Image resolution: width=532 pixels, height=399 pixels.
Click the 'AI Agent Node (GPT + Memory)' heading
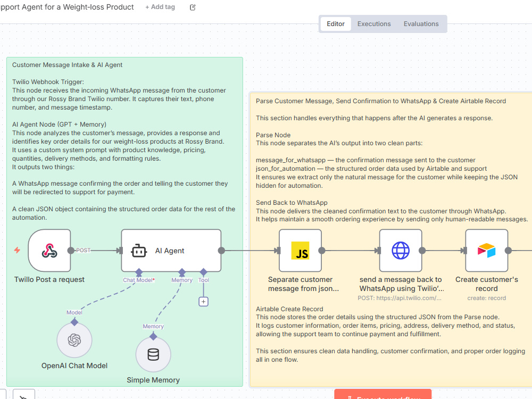[x=60, y=124]
